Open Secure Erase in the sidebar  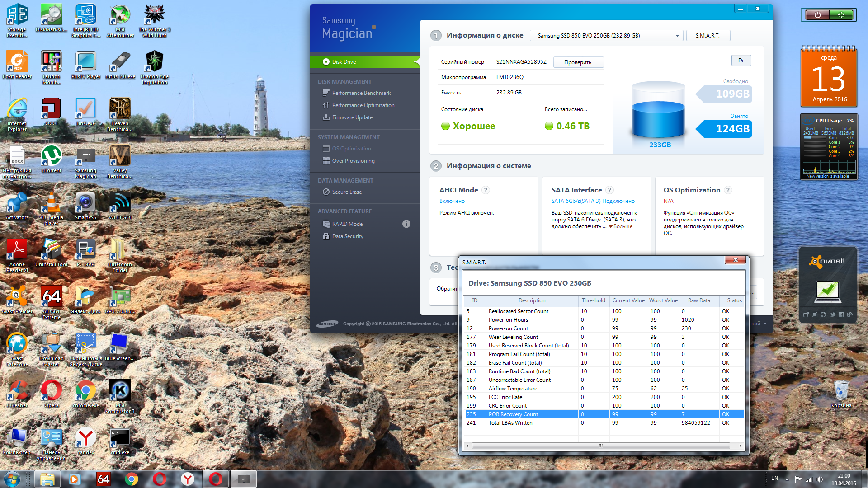point(346,192)
